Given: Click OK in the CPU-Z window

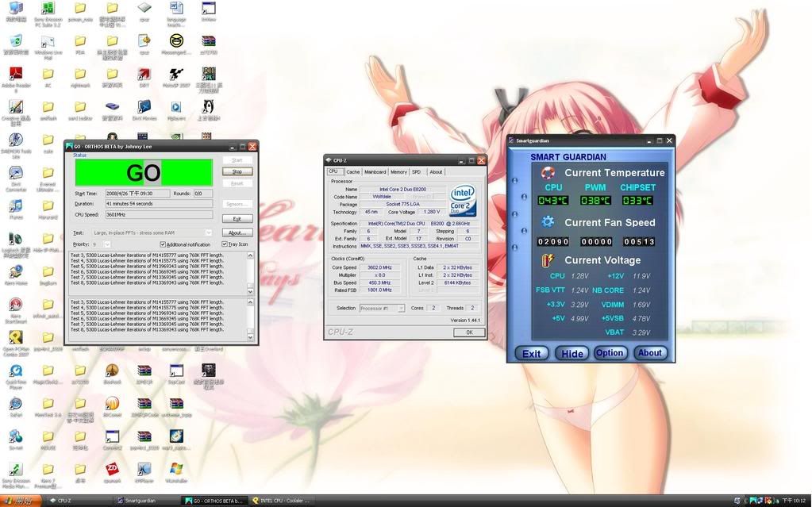Looking at the screenshot, I should point(469,332).
